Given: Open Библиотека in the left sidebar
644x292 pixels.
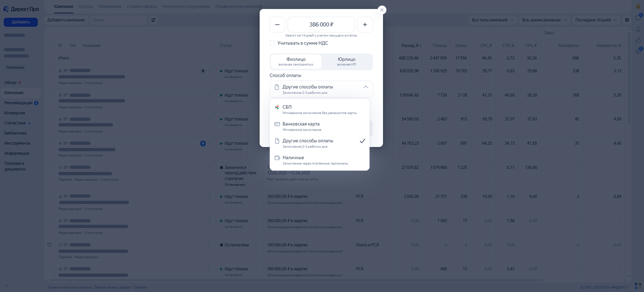Looking at the screenshot, I should [15, 133].
